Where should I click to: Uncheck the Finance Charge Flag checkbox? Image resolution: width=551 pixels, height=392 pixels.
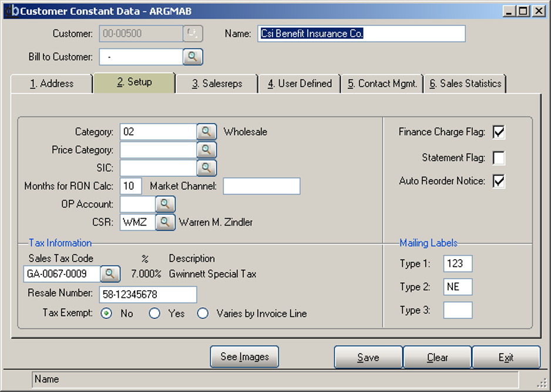499,132
